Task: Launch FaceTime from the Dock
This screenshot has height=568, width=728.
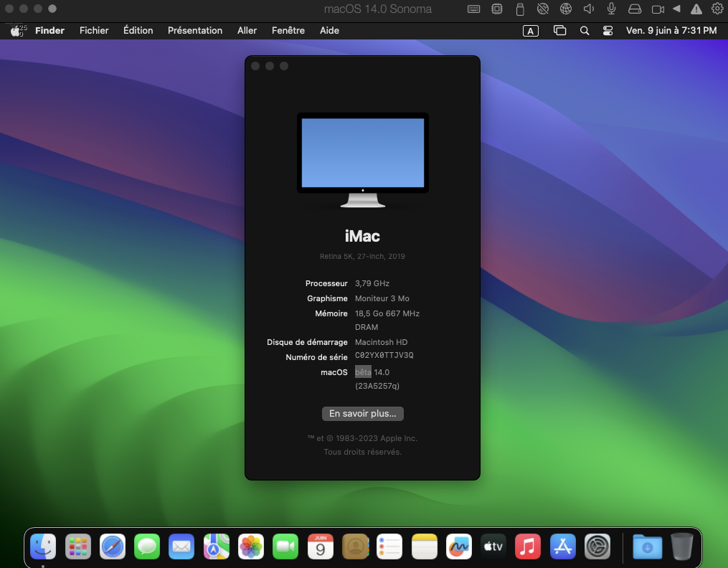Action: click(x=285, y=546)
